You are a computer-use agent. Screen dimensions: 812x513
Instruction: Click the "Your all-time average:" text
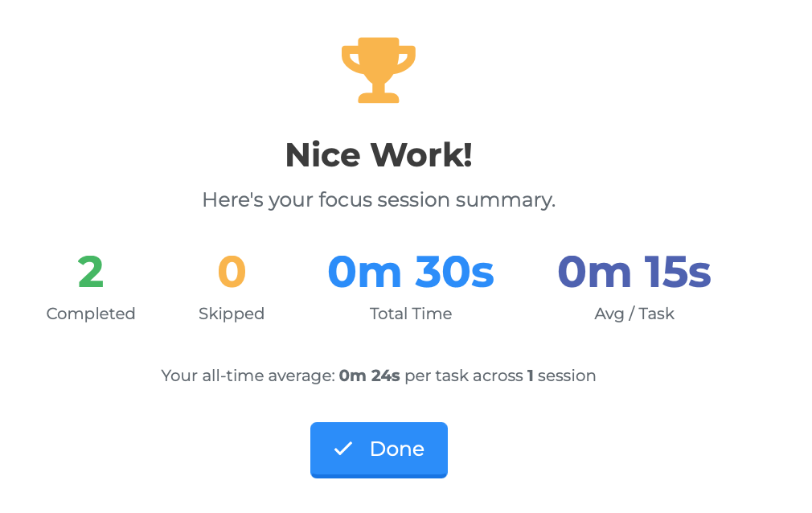(248, 376)
